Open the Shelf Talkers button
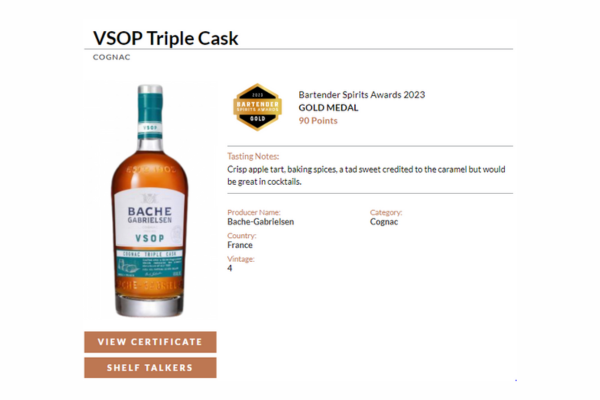This screenshot has height=400, width=600. [x=150, y=367]
